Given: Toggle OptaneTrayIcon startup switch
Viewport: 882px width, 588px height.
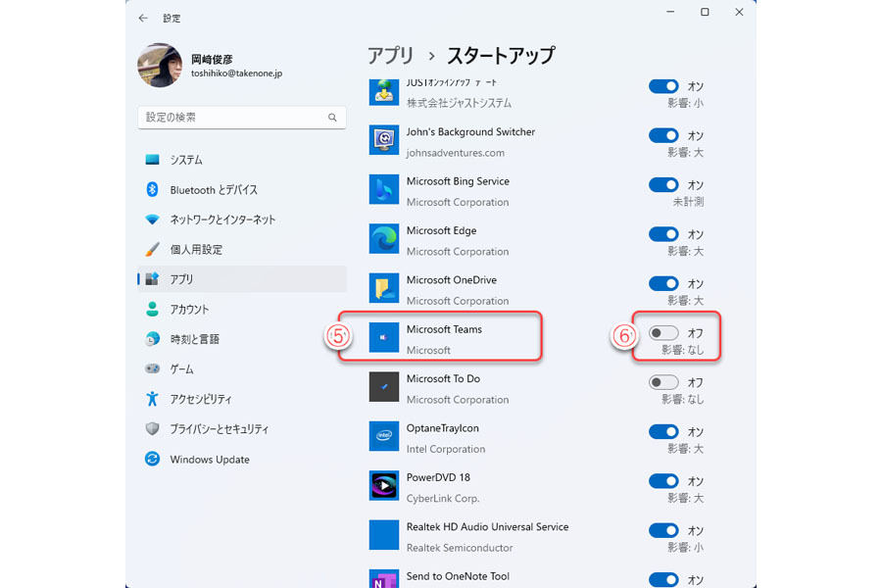Looking at the screenshot, I should (x=663, y=431).
